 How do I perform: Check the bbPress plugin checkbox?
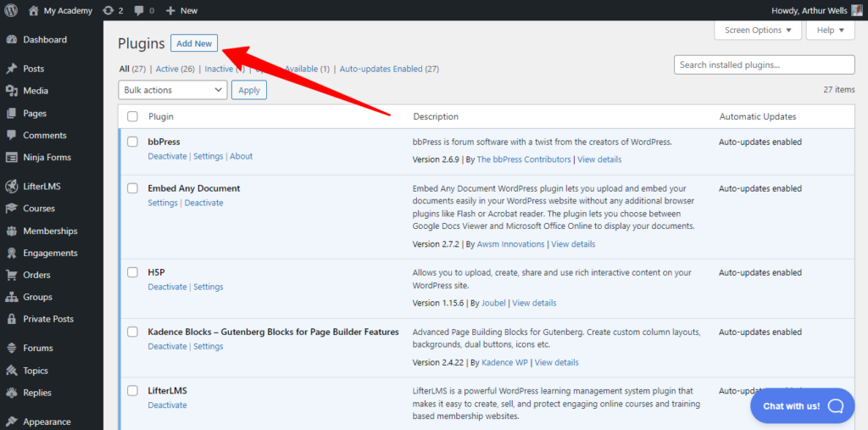[132, 142]
